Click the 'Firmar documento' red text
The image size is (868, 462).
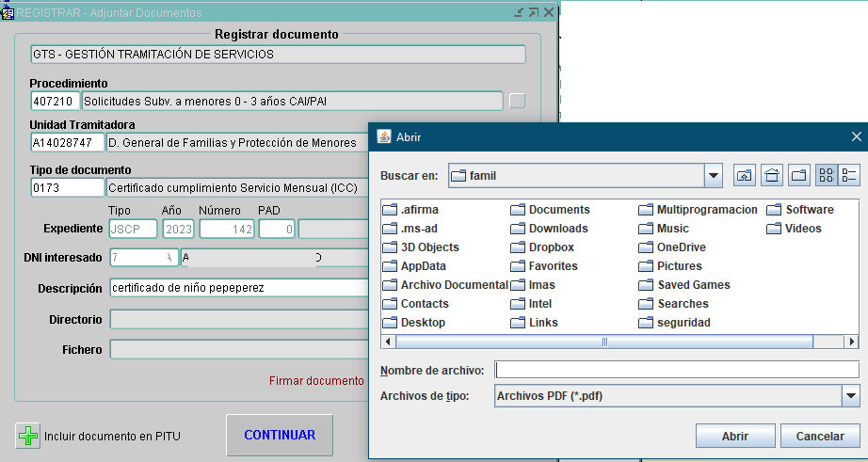pos(316,381)
